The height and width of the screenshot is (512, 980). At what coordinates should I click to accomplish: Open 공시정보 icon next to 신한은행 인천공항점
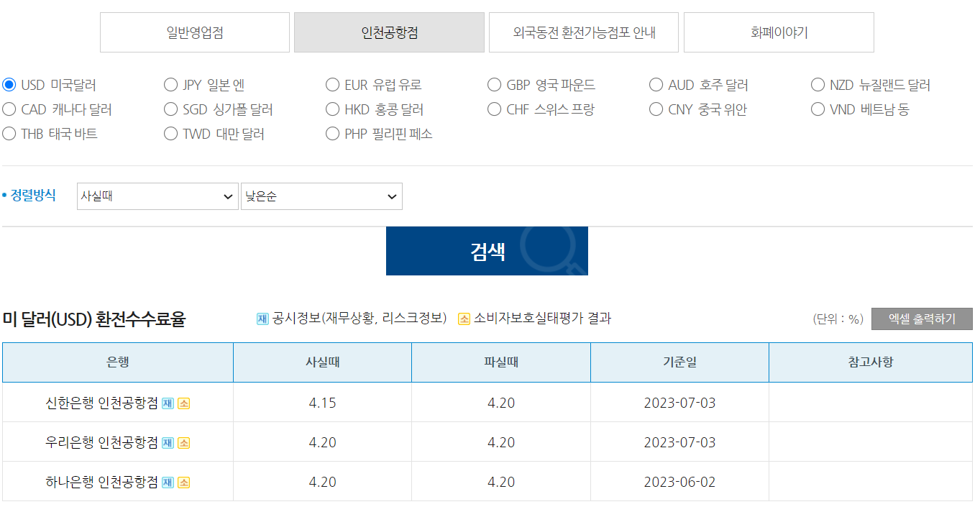[168, 403]
